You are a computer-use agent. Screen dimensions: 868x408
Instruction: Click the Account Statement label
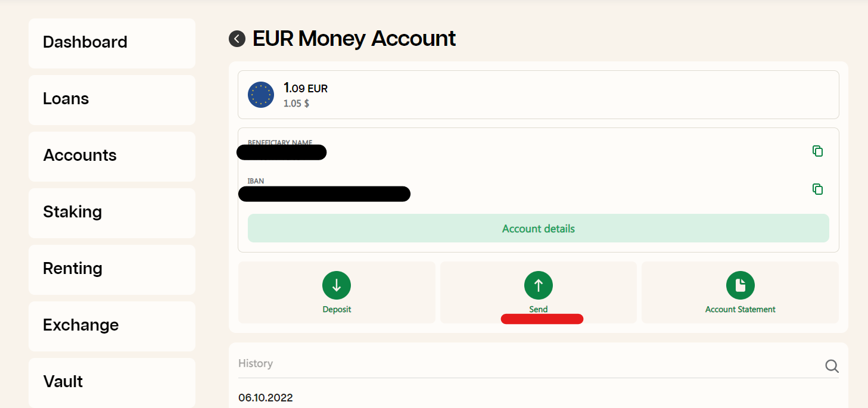pos(741,310)
